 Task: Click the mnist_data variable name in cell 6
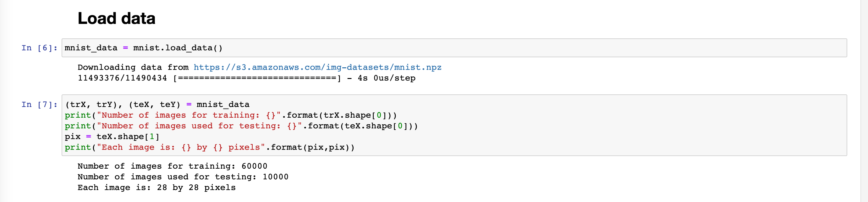pyautogui.click(x=91, y=48)
